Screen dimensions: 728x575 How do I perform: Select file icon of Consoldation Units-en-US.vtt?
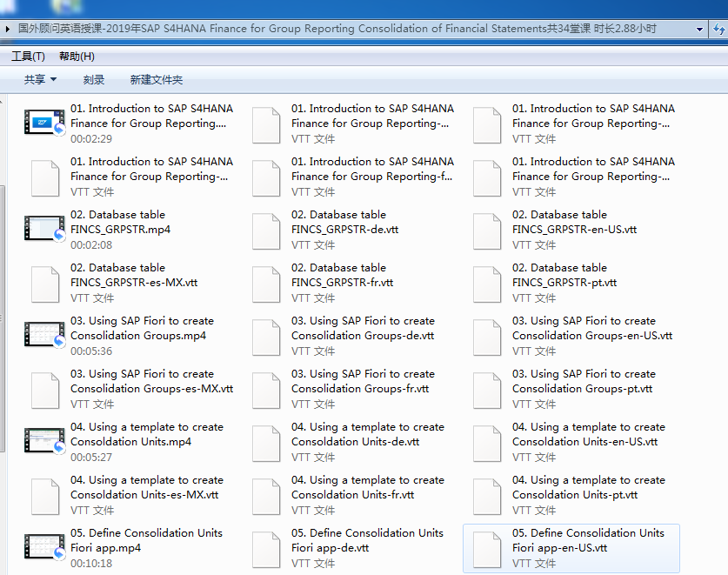tap(487, 444)
